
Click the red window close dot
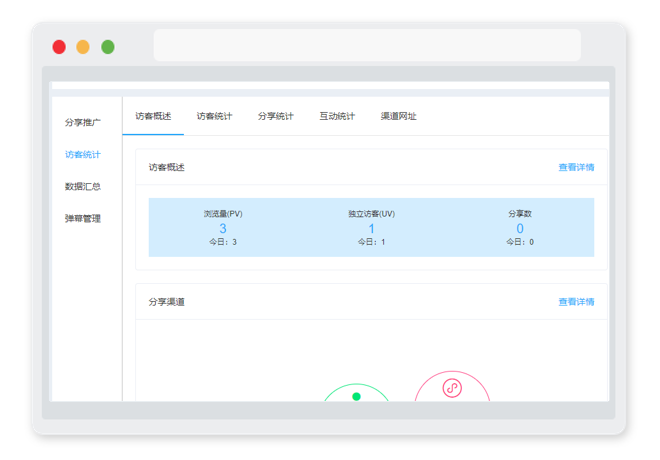(59, 47)
